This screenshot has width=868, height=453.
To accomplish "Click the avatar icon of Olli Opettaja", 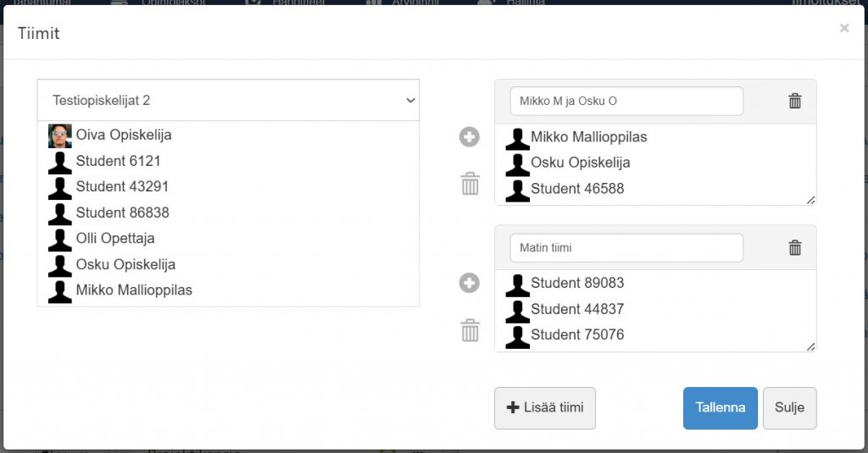I will (60, 239).
